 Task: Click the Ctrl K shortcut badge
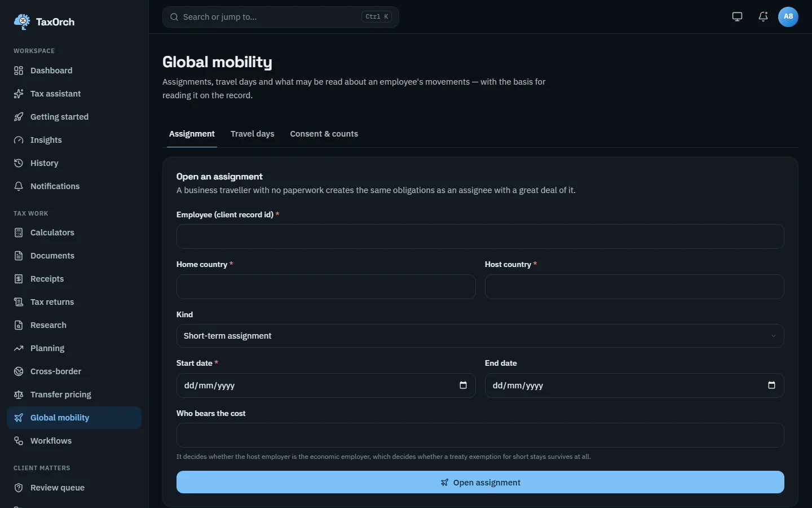pyautogui.click(x=377, y=17)
